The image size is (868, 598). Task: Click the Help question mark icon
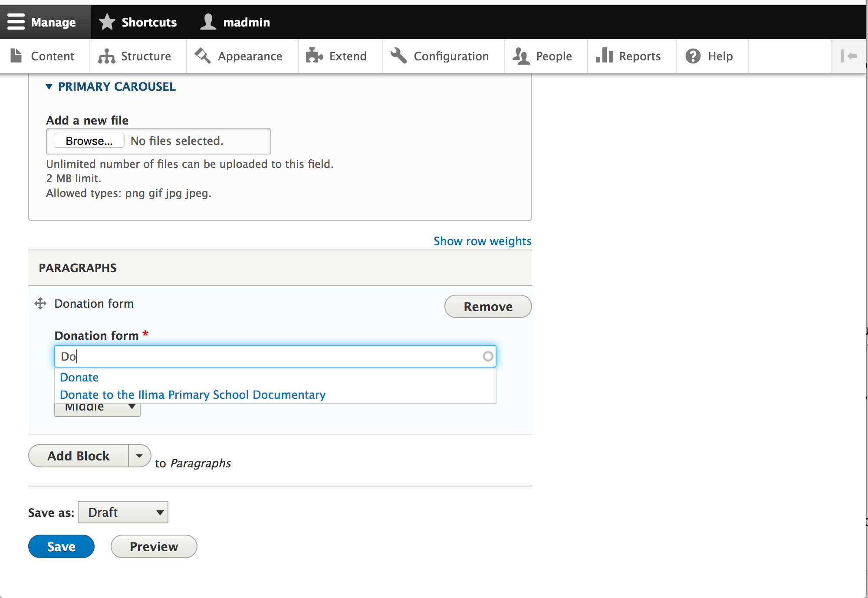(693, 56)
